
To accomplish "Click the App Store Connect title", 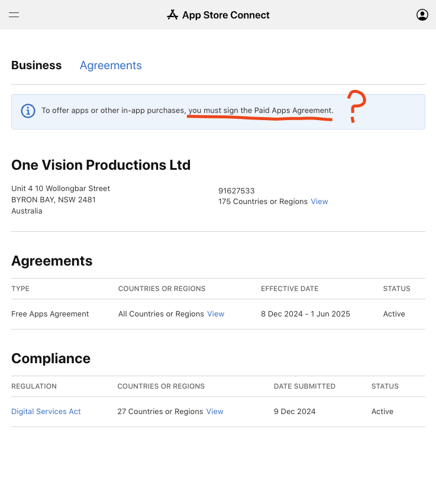I will tap(225, 15).
